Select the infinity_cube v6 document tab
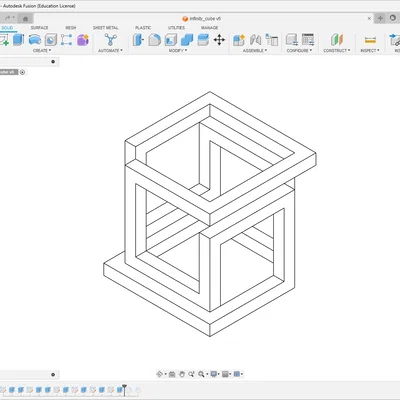Screen dimensions: 400x400 (x=202, y=19)
